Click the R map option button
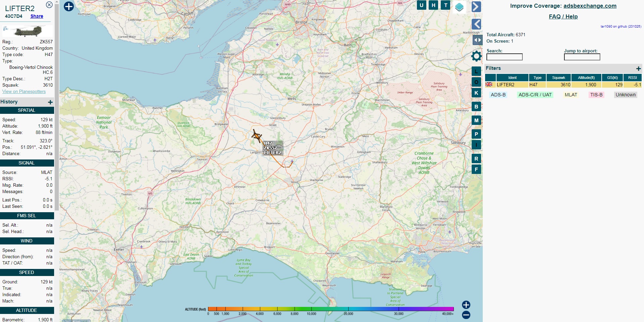644x322 pixels. pos(476,158)
